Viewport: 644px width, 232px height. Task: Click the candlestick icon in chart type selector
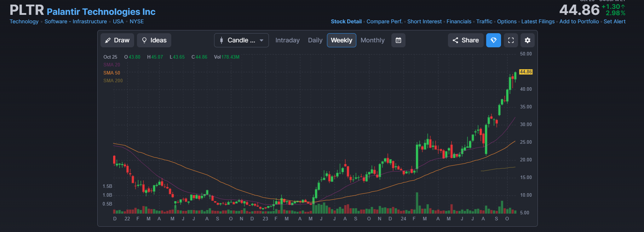click(222, 40)
